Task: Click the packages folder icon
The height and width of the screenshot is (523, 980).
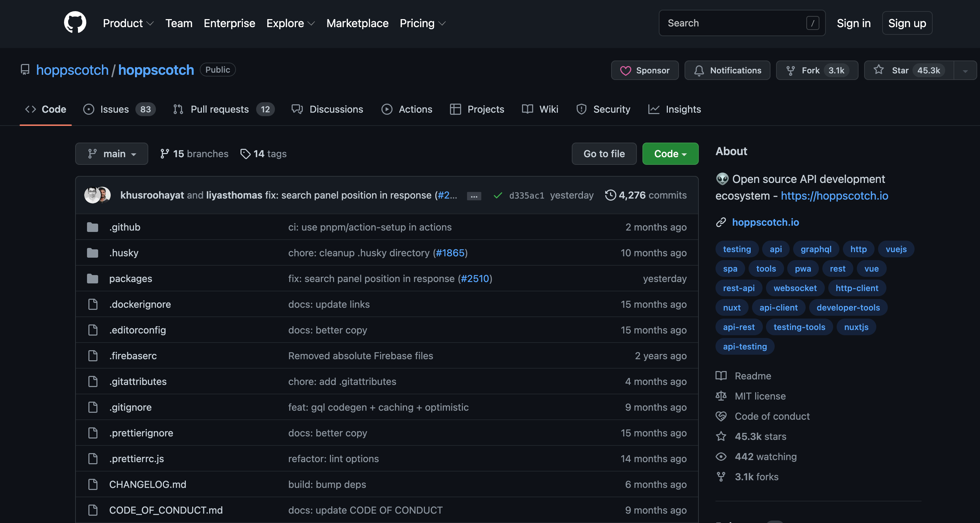Action: (x=93, y=279)
